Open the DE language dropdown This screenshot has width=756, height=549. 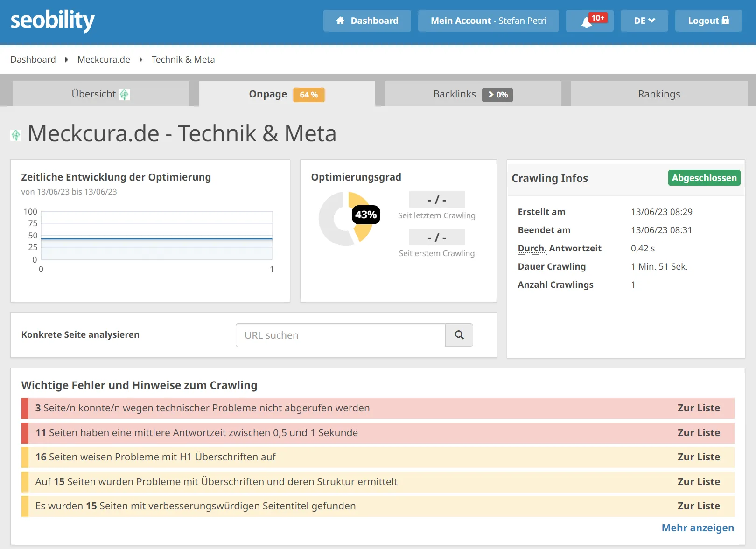pyautogui.click(x=644, y=21)
